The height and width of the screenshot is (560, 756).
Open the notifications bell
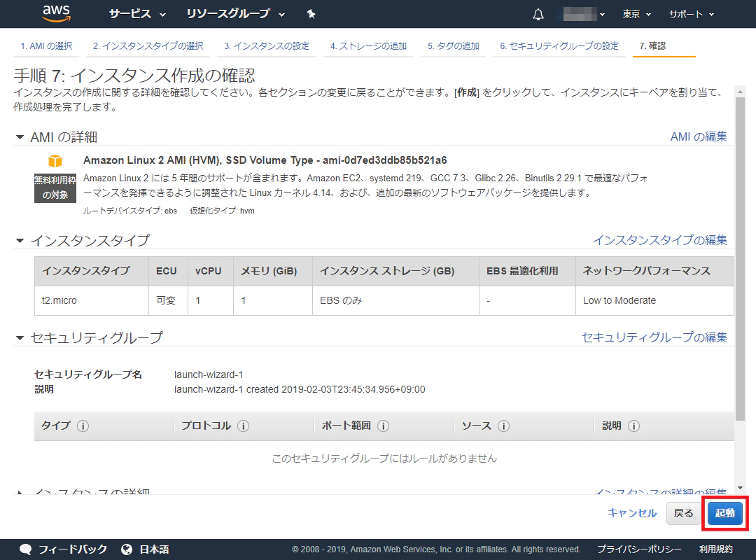[538, 15]
